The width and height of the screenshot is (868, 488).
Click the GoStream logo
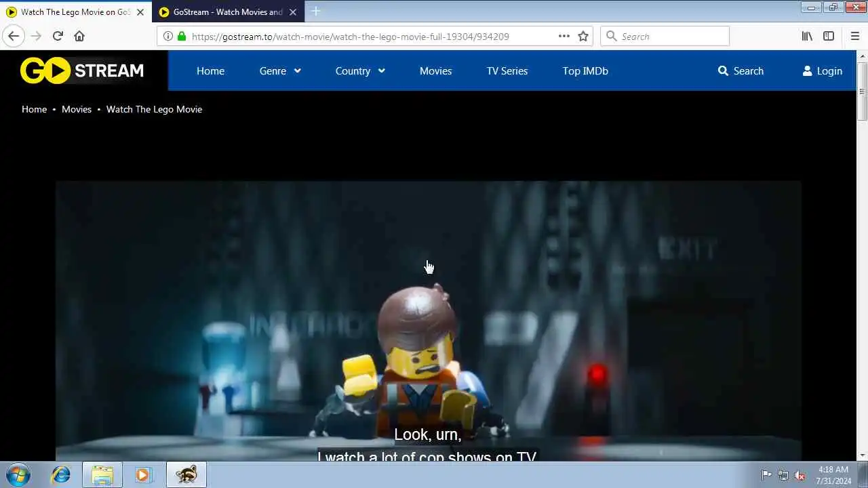(x=82, y=70)
